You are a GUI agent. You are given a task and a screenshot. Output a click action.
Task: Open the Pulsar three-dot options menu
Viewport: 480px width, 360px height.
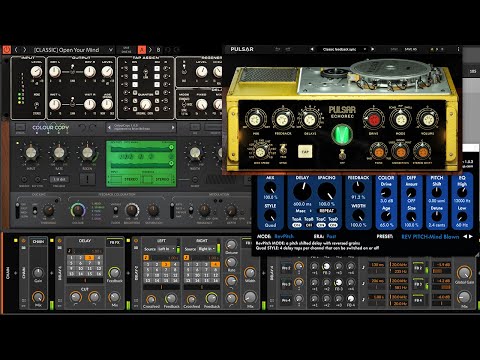(458, 49)
